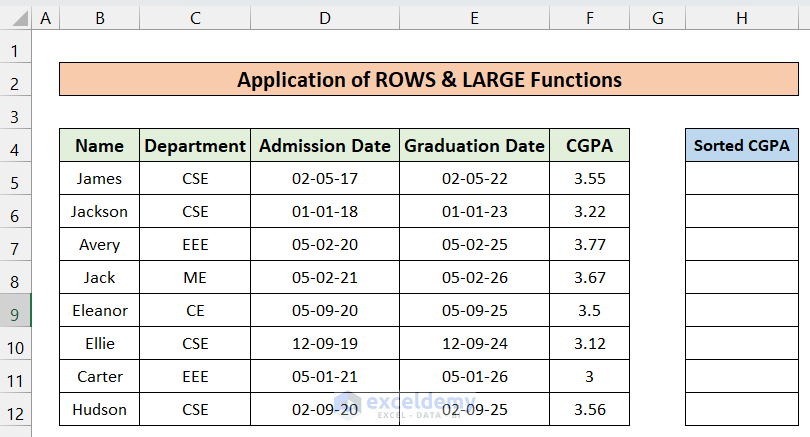Select the 'Admission Date' header cell
Image resolution: width=810 pixels, height=437 pixels.
pyautogui.click(x=324, y=146)
